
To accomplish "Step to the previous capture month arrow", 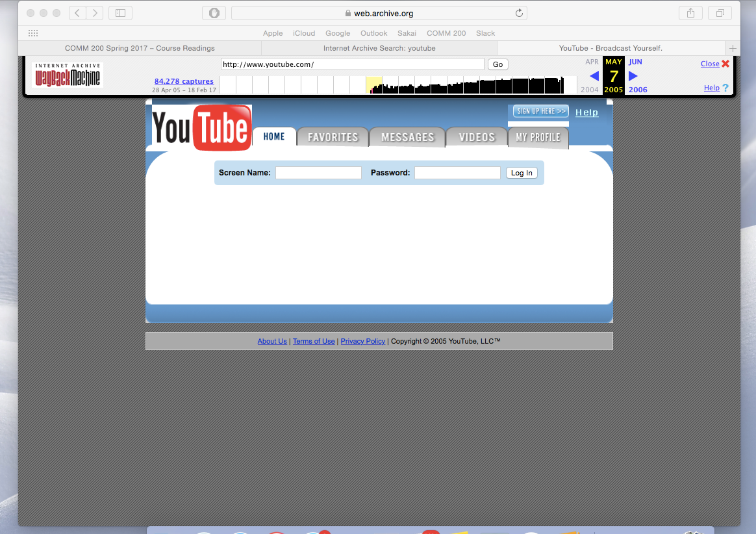I will [594, 76].
